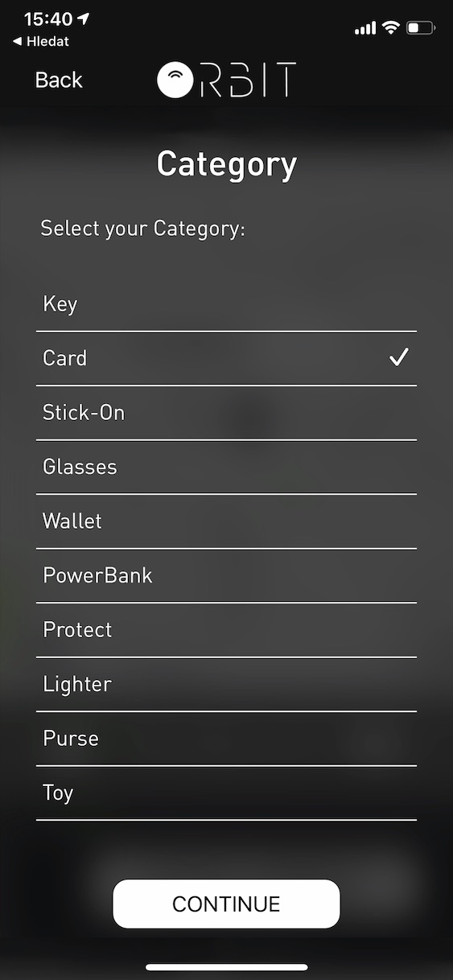Select the PowerBank option
Screen dimensions: 453x980
226,575
